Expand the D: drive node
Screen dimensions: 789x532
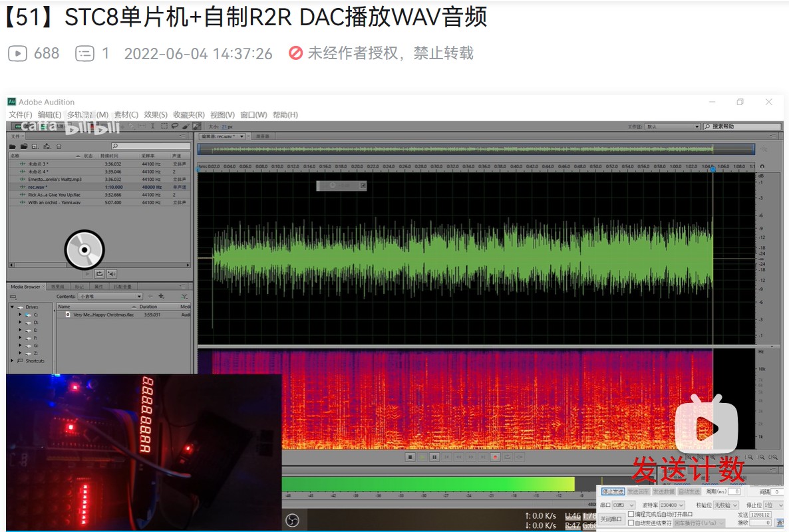pyautogui.click(x=20, y=323)
